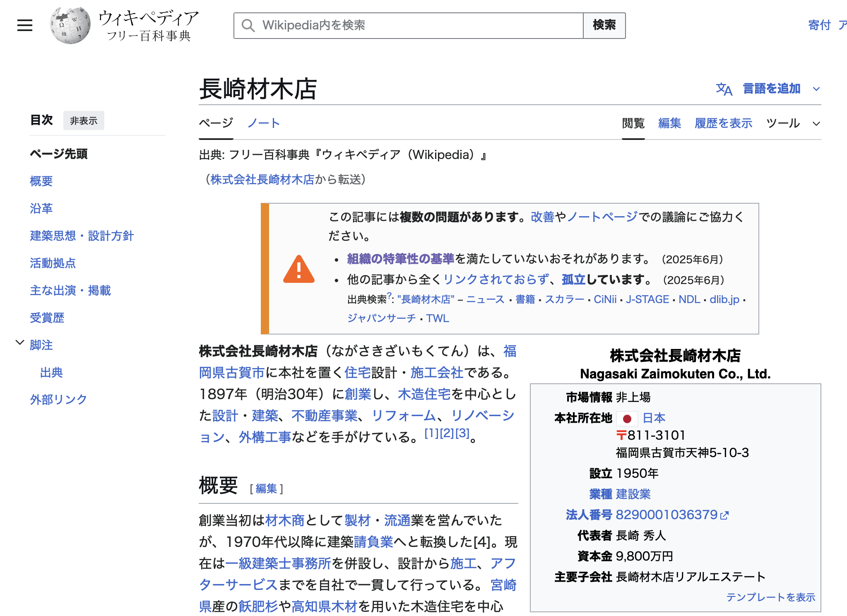
Task: Open 組織の特筆性の基準 link
Action: (x=401, y=259)
